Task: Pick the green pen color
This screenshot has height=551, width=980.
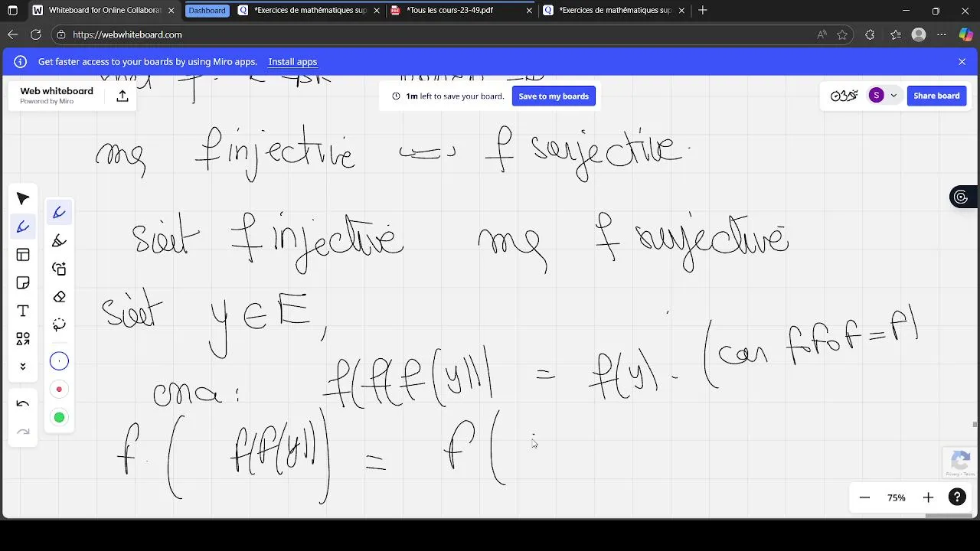Action: point(59,417)
